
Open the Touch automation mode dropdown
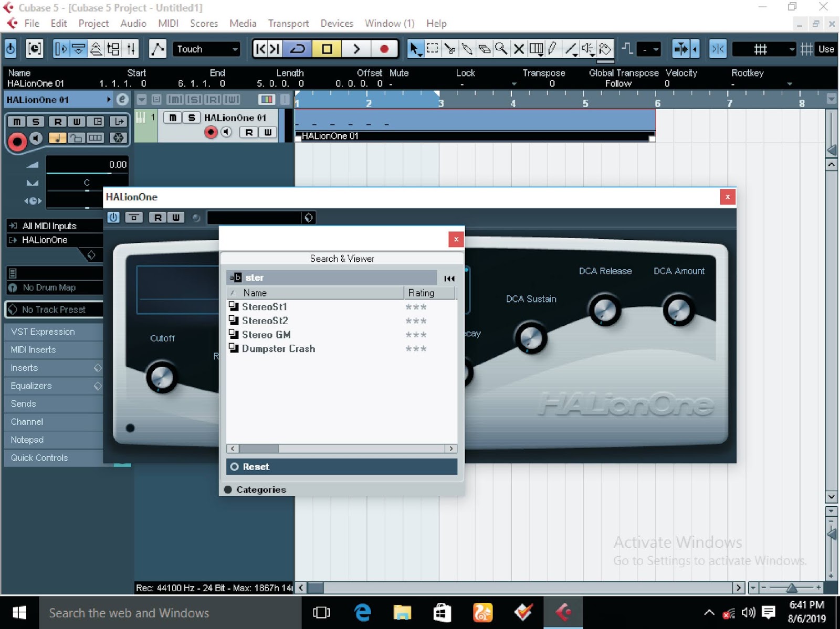point(207,49)
